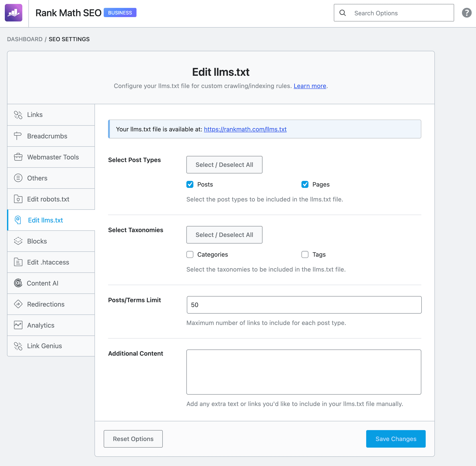Open the Analytics tab

(51, 325)
